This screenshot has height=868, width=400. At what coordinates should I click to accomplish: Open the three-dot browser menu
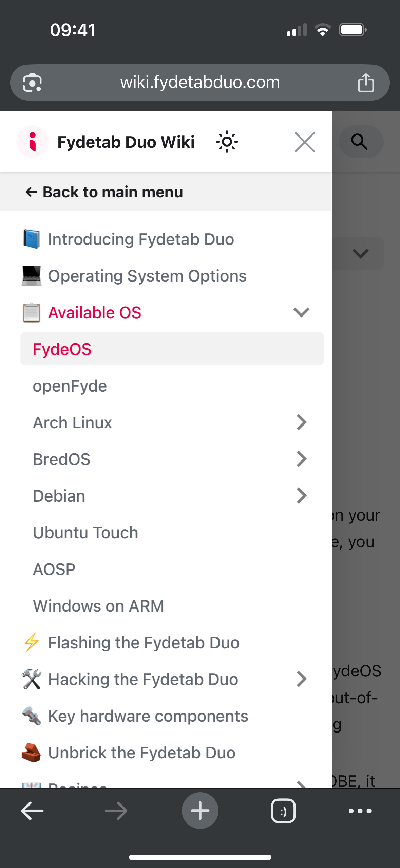[x=360, y=811]
